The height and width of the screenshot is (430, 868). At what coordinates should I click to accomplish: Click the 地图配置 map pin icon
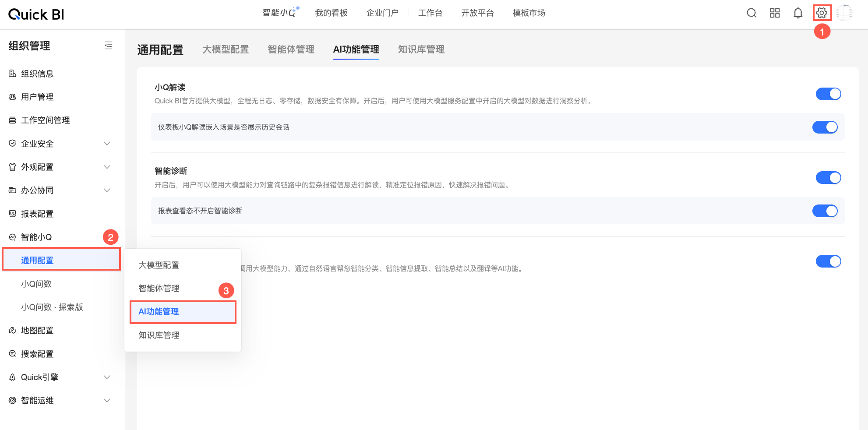click(x=12, y=330)
